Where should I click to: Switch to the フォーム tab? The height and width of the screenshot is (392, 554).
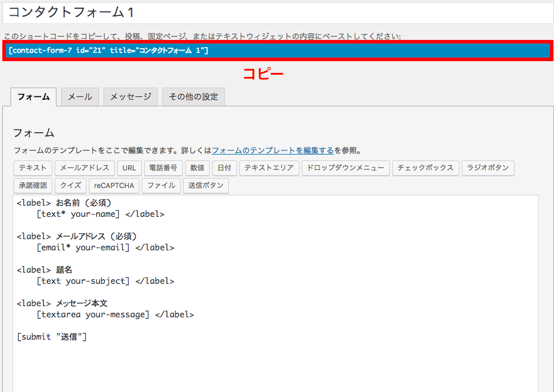[34, 97]
